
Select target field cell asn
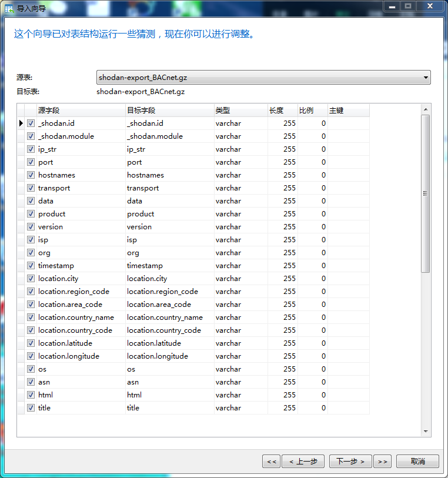point(170,382)
